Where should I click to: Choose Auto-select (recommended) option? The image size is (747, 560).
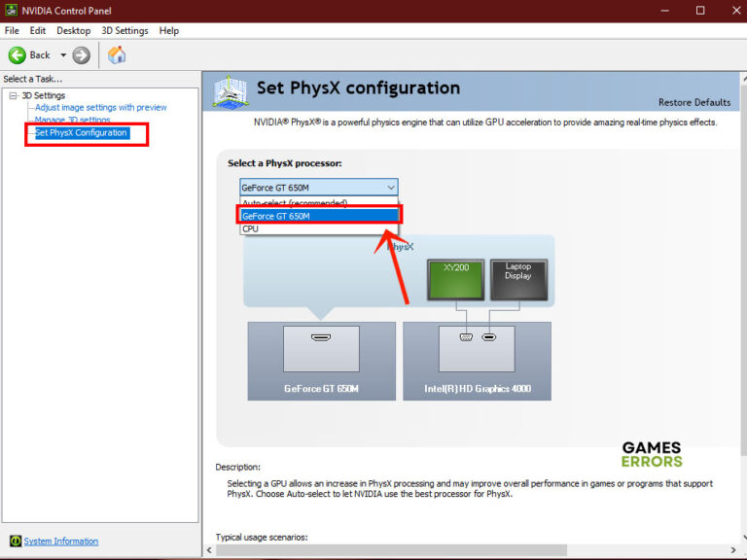coord(294,203)
